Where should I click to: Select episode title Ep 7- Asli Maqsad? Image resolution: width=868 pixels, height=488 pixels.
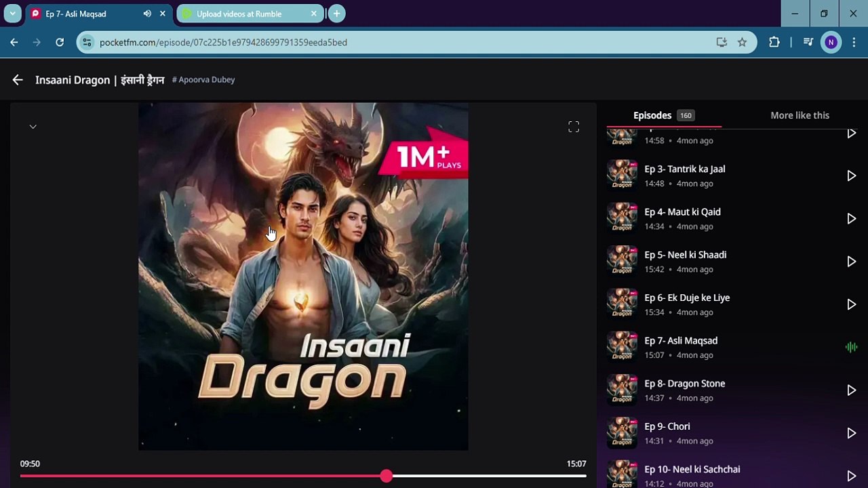tap(681, 341)
